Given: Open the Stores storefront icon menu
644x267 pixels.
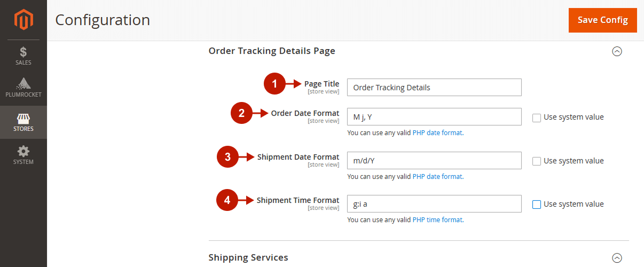Looking at the screenshot, I should click(23, 122).
